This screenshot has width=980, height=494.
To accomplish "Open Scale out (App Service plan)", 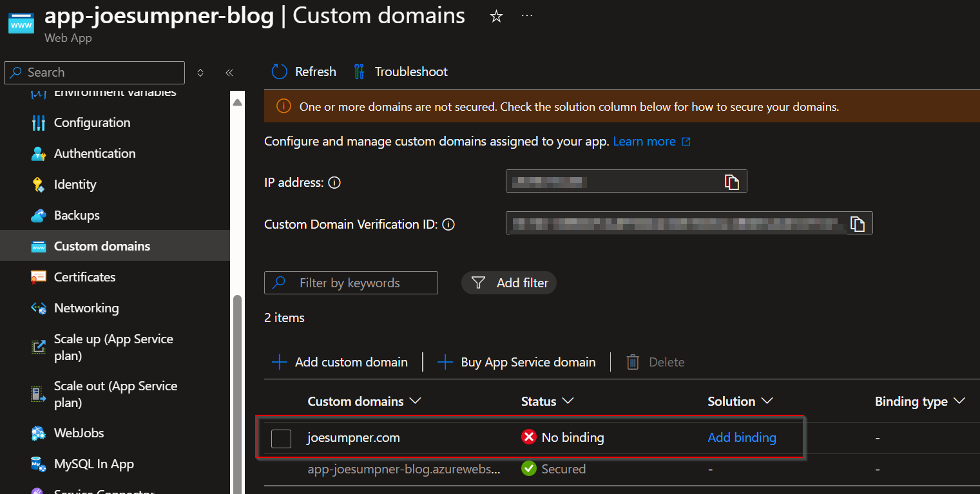I will pyautogui.click(x=115, y=394).
